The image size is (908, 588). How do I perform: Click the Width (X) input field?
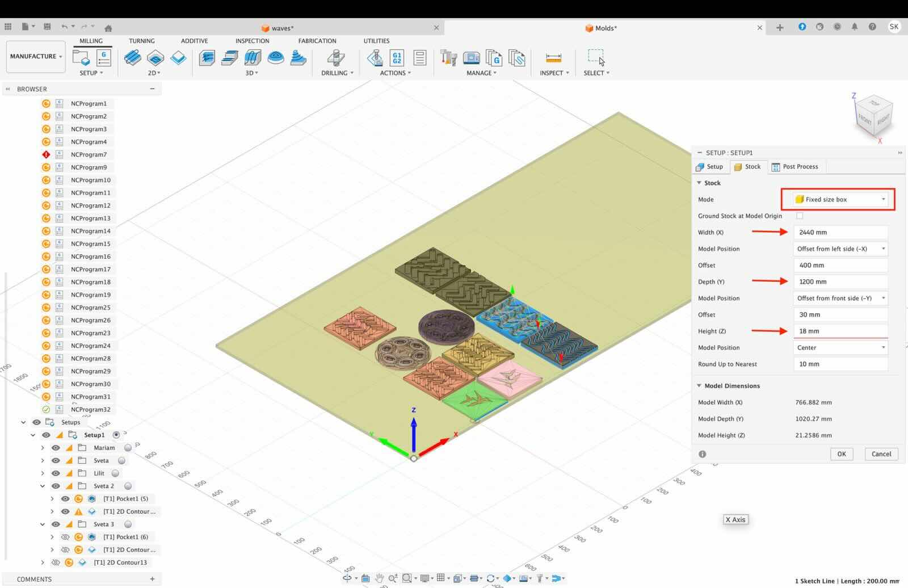840,232
